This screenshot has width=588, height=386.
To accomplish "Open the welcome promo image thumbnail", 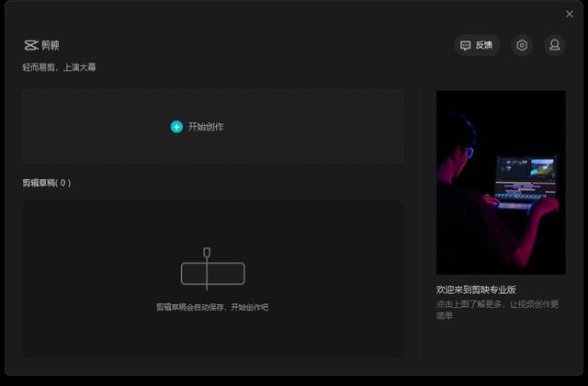I will 501,182.
